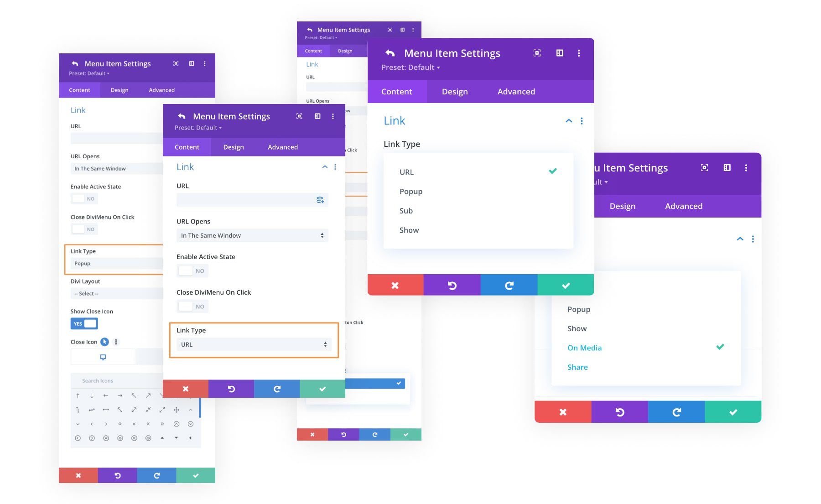The height and width of the screenshot is (504, 821).
Task: Open the Design tab right of Share list panel header
Action: [x=622, y=206]
